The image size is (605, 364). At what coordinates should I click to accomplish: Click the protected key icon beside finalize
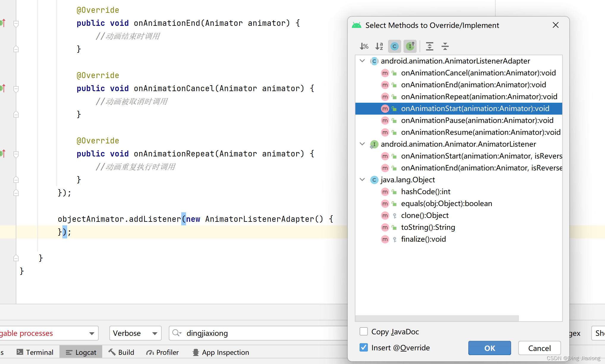395,240
